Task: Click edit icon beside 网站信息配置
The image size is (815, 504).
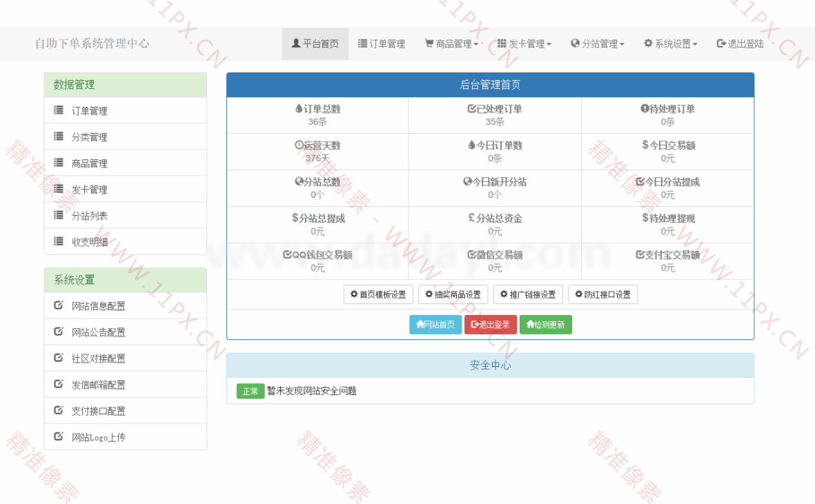Action: [59, 305]
